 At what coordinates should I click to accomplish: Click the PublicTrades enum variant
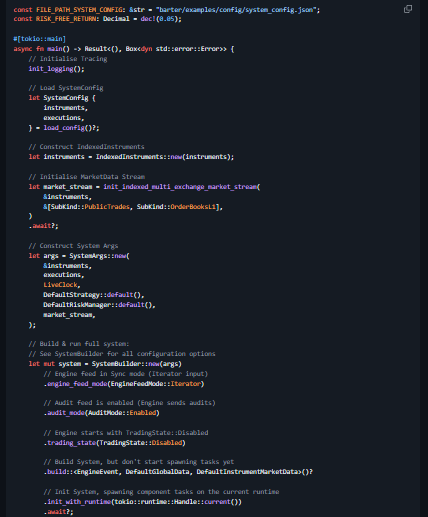[107, 207]
